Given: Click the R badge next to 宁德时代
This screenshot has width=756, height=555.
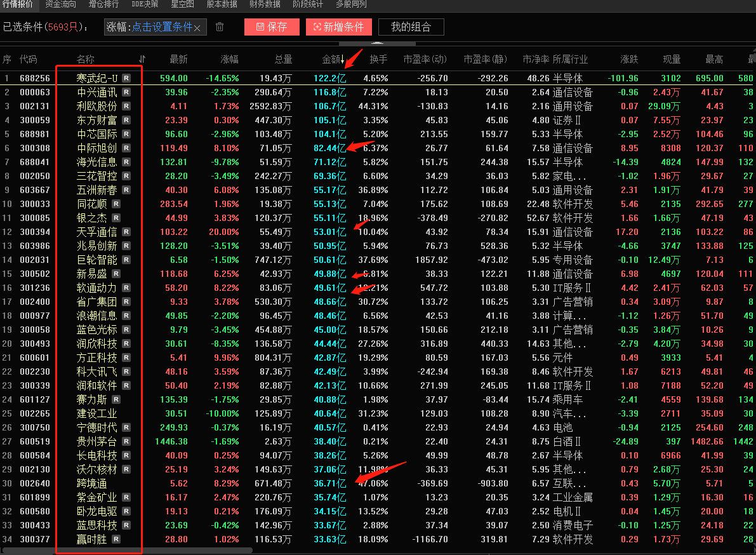Looking at the screenshot, I should [126, 428].
